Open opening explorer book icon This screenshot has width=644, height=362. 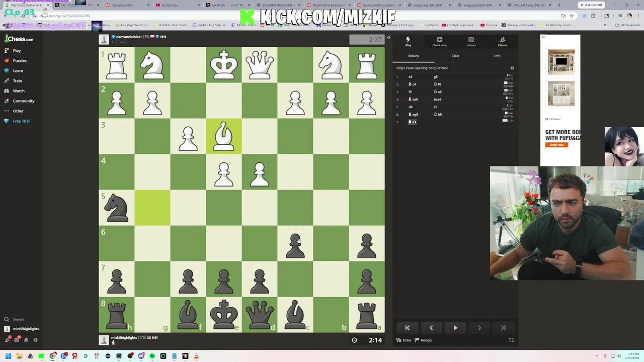point(512,68)
